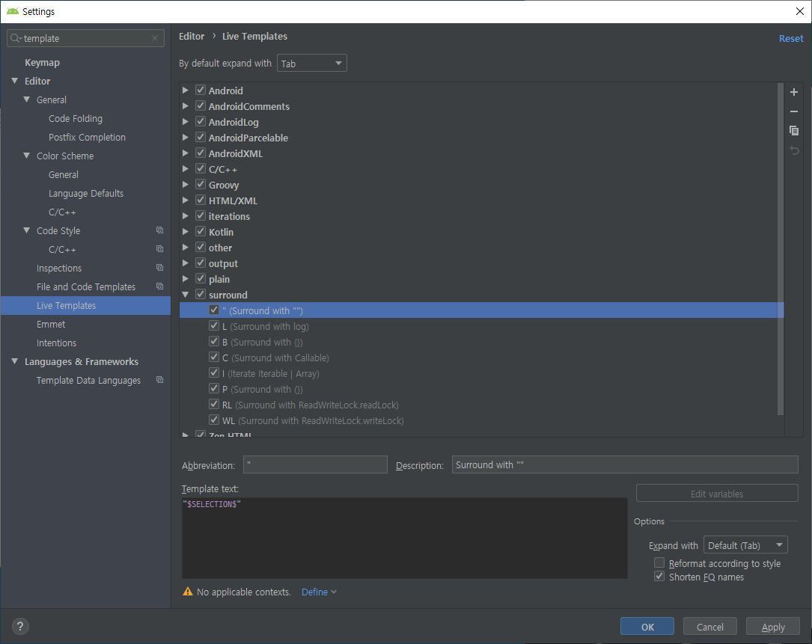Image resolution: width=812 pixels, height=644 pixels.
Task: Open Postfix Completion settings
Action: [x=87, y=137]
